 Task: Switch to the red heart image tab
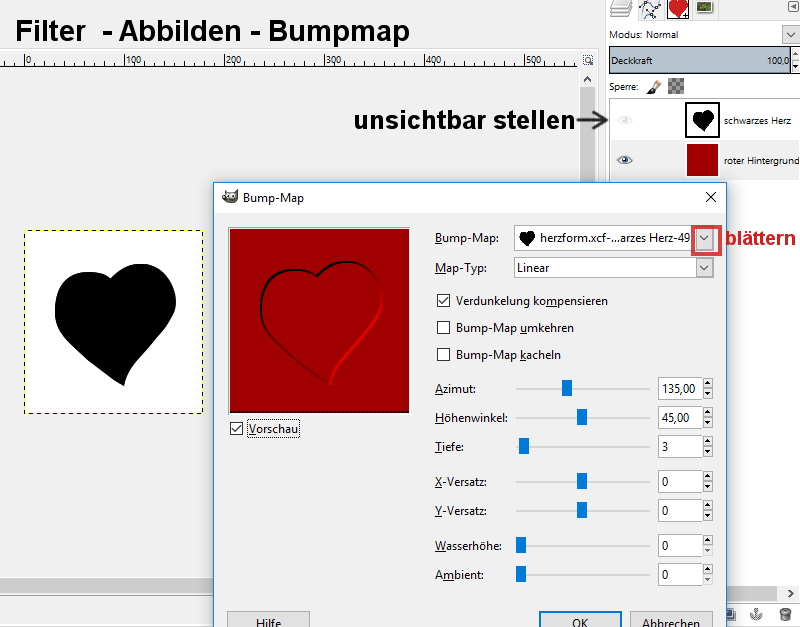(678, 9)
